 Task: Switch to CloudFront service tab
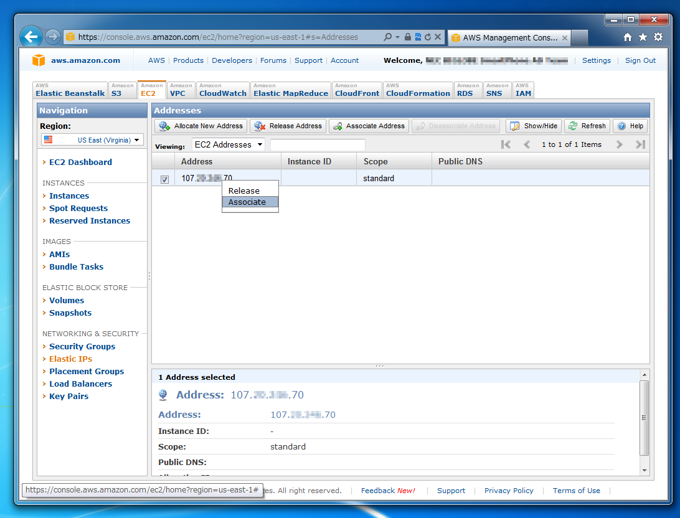click(x=357, y=90)
